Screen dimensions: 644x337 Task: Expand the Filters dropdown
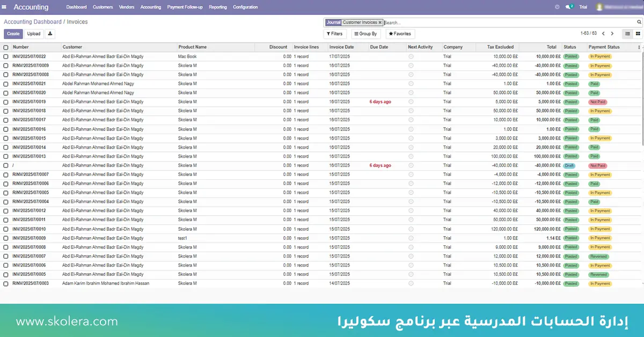334,34
